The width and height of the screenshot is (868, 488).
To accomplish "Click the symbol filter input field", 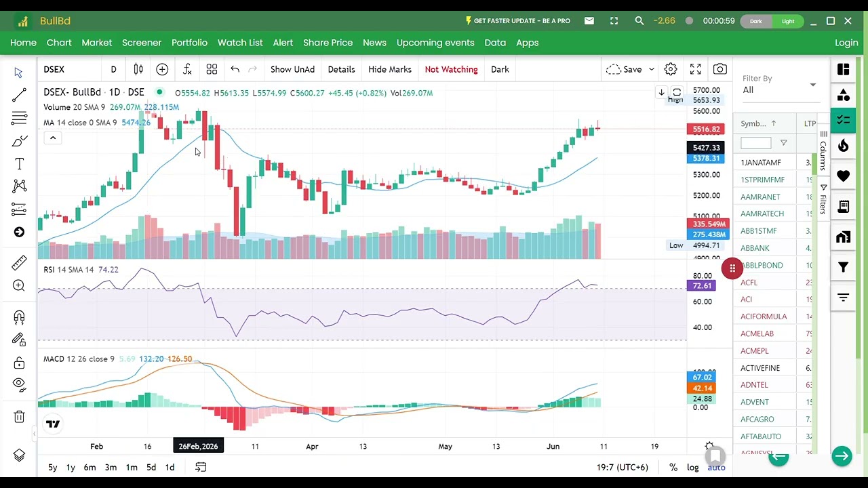I will click(x=755, y=143).
